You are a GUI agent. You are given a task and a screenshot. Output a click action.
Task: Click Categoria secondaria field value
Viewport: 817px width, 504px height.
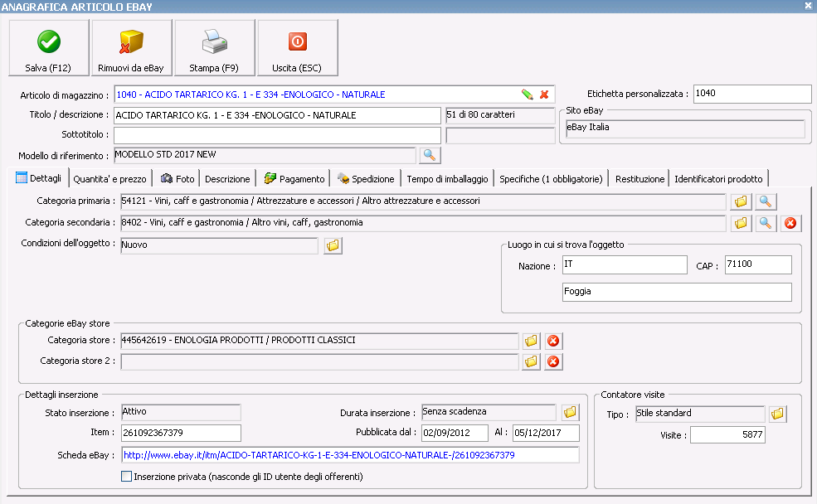click(423, 223)
